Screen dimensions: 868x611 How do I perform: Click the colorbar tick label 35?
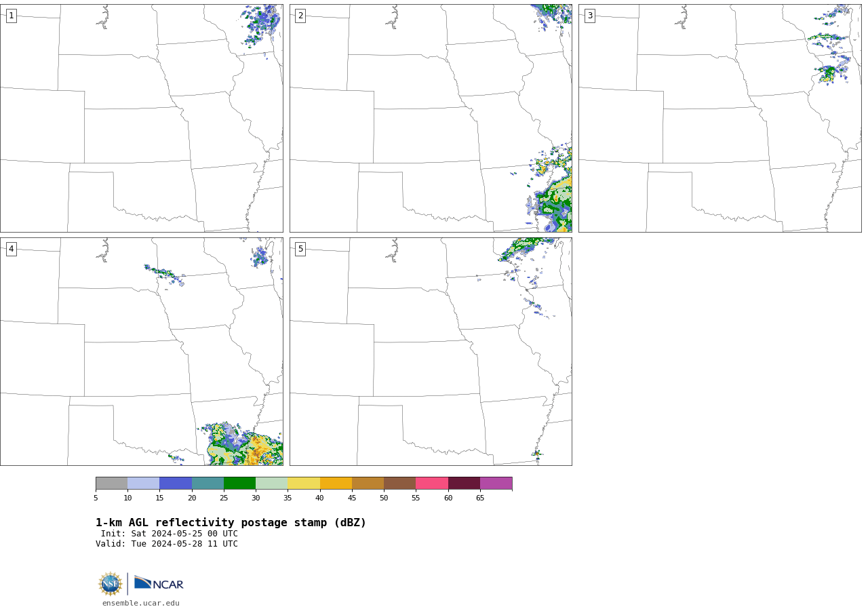(288, 498)
